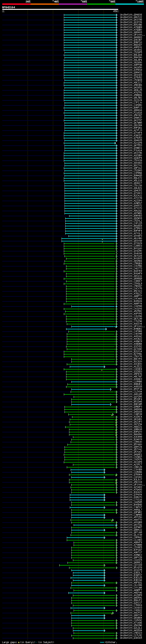
Task: Click hit label UniRef100_A8J0B0
Action: pos(131,238)
